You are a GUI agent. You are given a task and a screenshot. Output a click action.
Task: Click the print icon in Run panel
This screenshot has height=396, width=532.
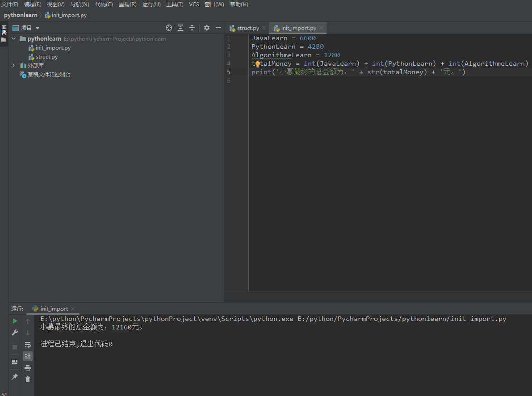28,368
